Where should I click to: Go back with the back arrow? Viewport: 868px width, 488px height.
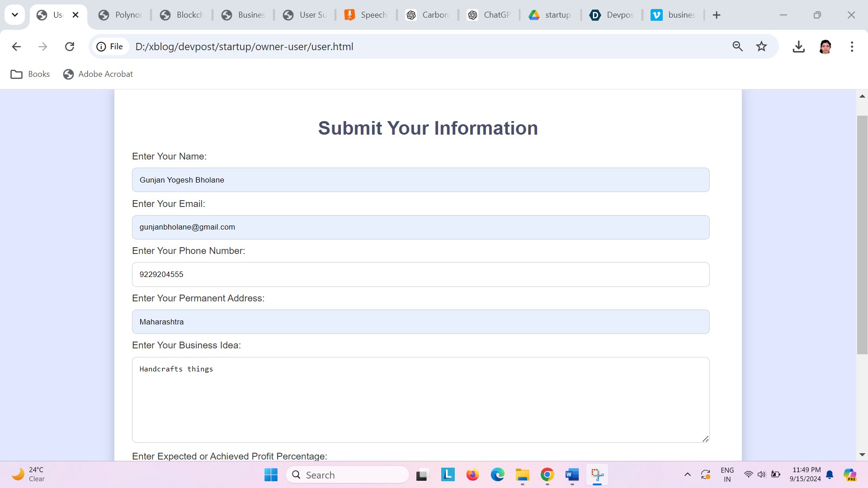click(16, 47)
